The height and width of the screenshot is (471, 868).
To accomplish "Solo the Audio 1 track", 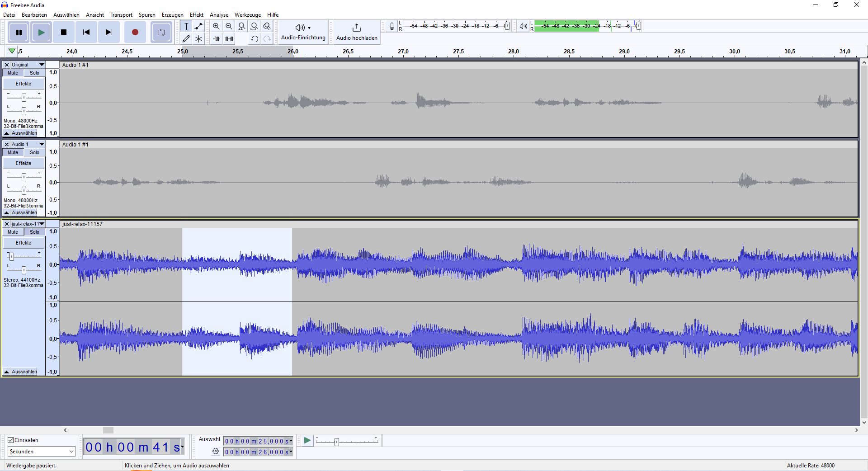I will pyautogui.click(x=35, y=152).
